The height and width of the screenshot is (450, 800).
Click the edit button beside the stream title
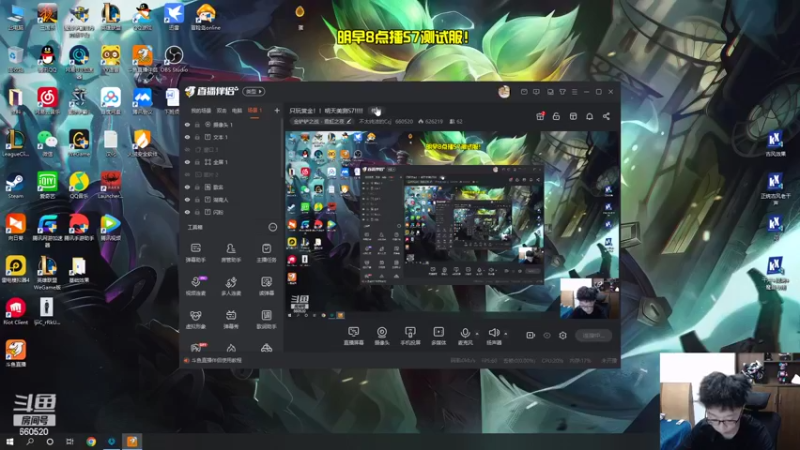coord(376,110)
